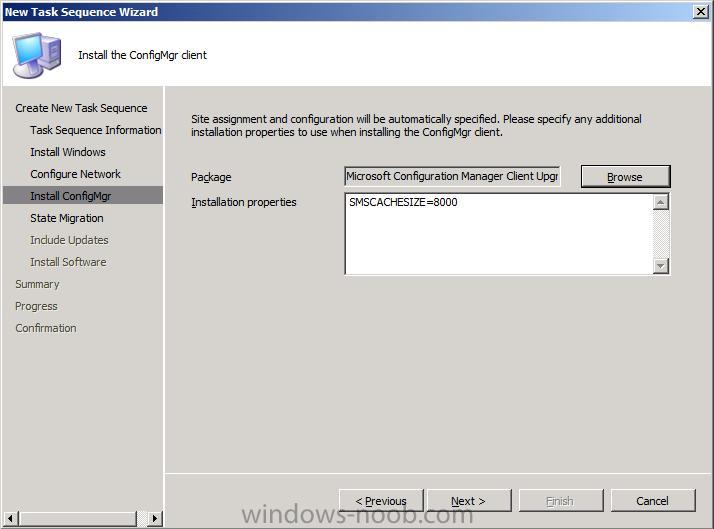This screenshot has width=714, height=529.
Task: Select Install ConfigMgr step
Action: point(82,196)
